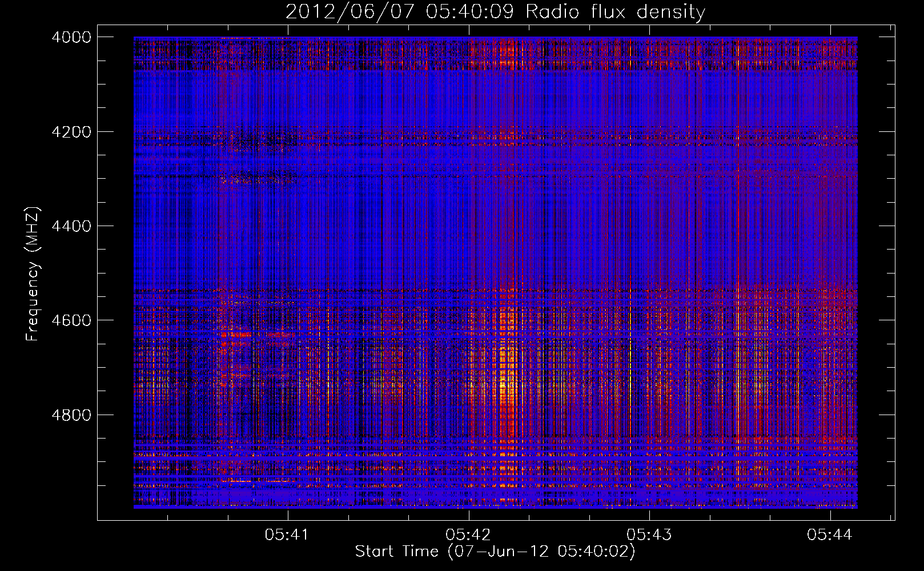924x571 pixels.
Task: Click the 05:41 time axis label
Action: click(x=287, y=535)
